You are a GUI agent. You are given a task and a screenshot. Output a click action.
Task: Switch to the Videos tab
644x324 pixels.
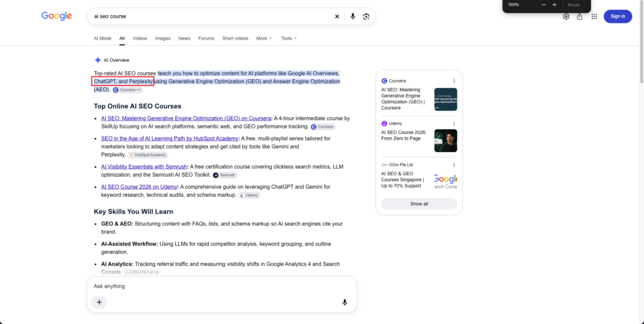[x=140, y=38]
